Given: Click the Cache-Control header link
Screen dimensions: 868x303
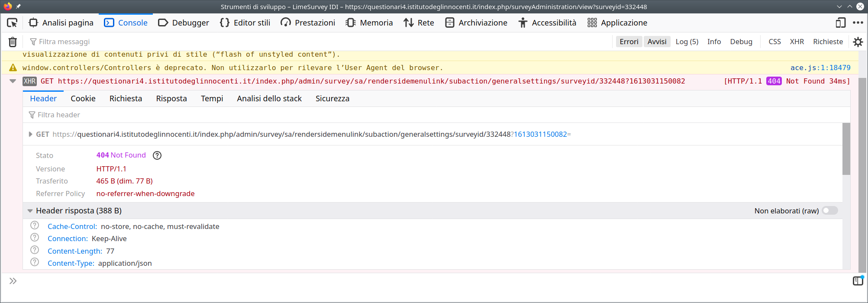Looking at the screenshot, I should [72, 226].
